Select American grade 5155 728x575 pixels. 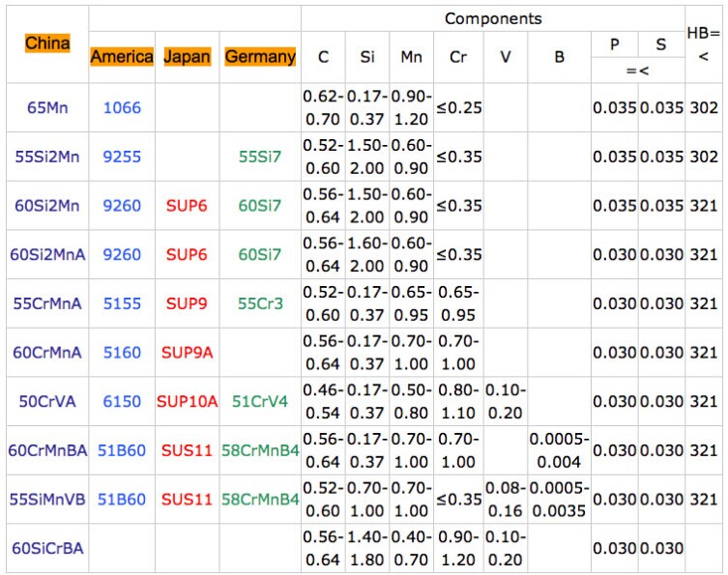tap(122, 303)
